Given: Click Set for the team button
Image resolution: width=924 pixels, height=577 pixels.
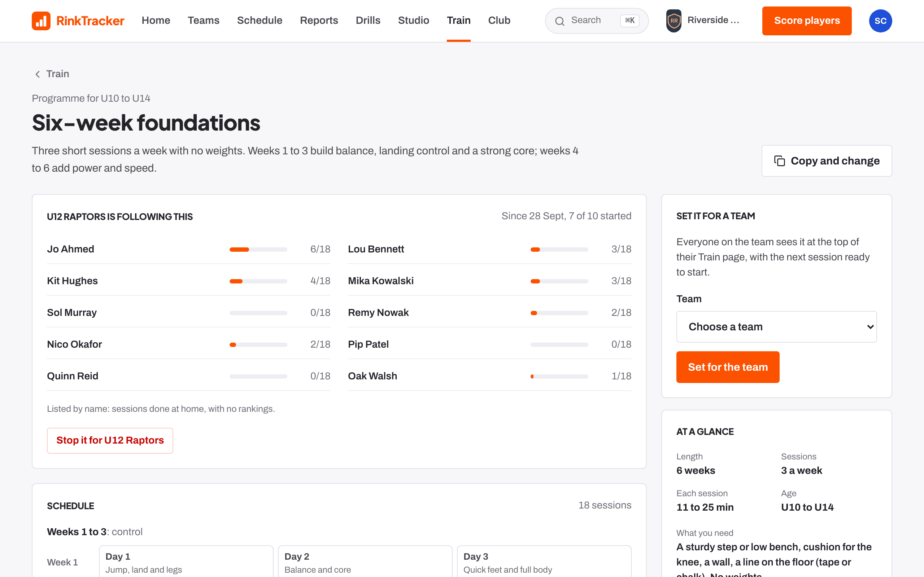Looking at the screenshot, I should click(727, 367).
